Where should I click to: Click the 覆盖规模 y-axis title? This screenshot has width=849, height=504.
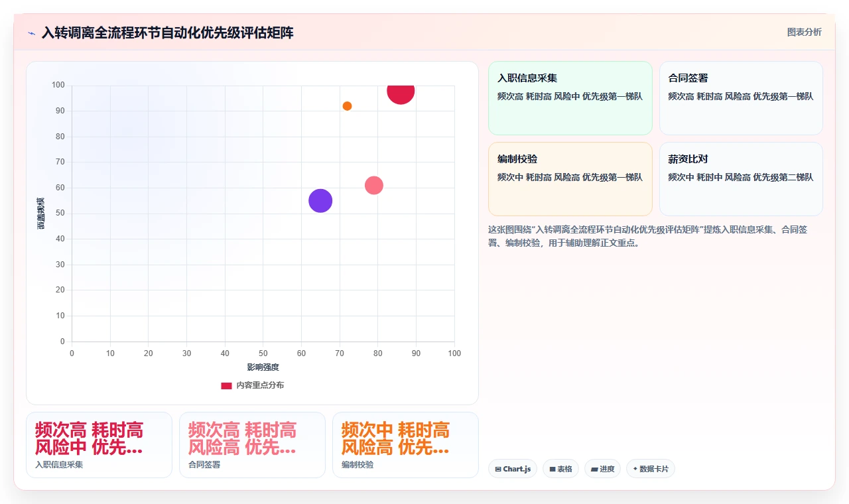[41, 214]
